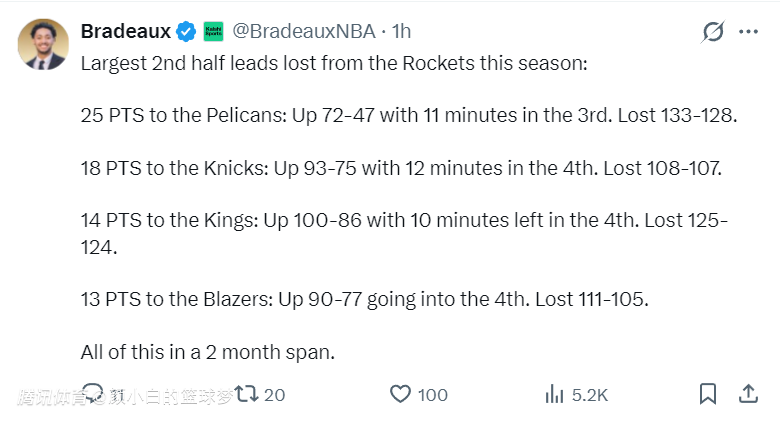Share the post using the upload arrow icon
This screenshot has height=421, width=780.
(x=748, y=394)
